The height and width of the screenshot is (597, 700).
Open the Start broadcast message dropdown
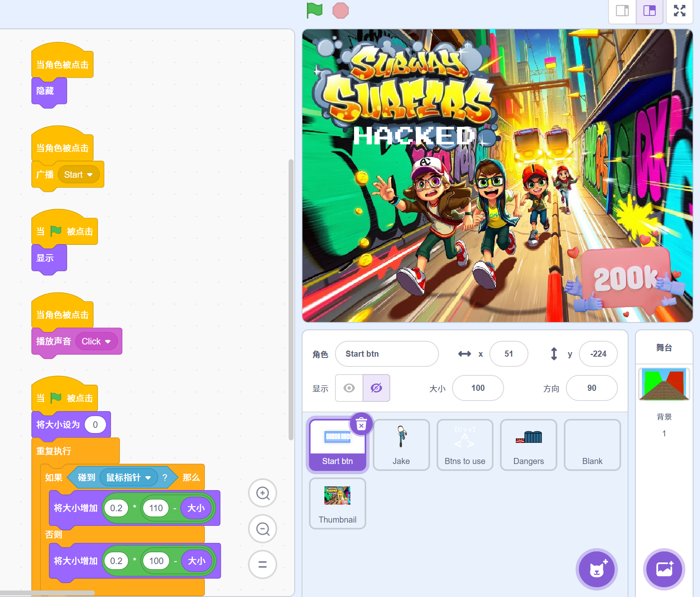[90, 175]
